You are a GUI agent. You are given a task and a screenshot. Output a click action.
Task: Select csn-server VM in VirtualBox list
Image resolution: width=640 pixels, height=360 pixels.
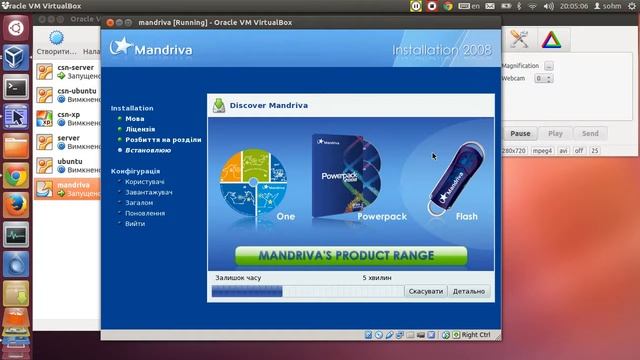click(68, 72)
